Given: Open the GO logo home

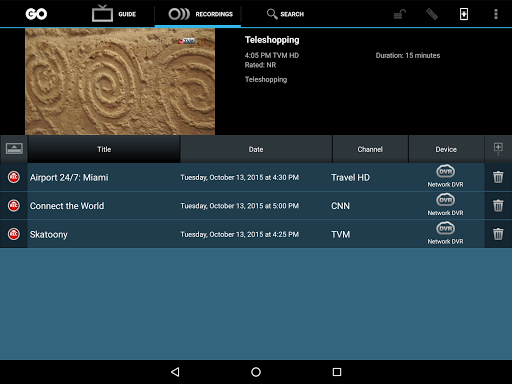Looking at the screenshot, I should click(x=36, y=14).
